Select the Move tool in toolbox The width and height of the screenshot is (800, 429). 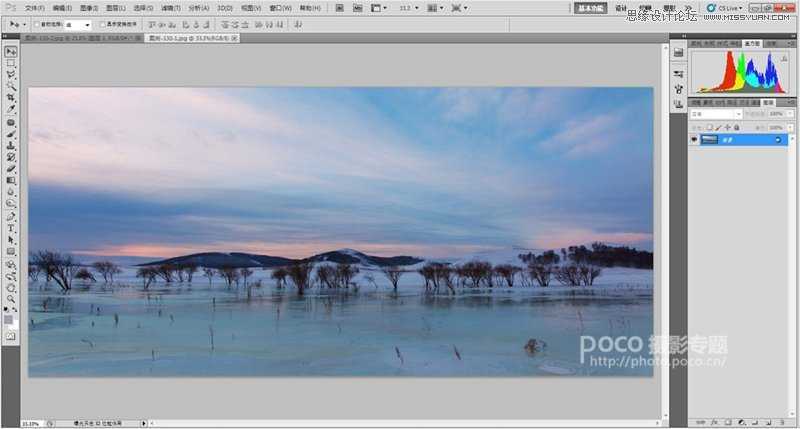[11, 52]
